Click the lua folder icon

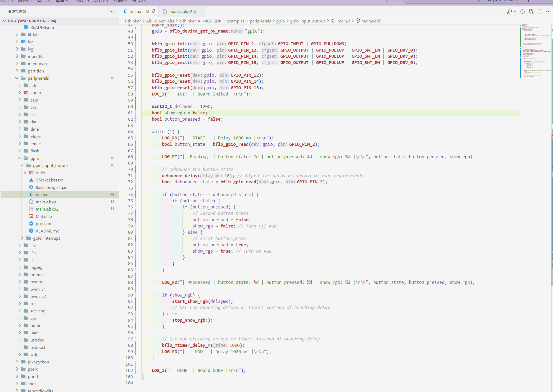23,42
